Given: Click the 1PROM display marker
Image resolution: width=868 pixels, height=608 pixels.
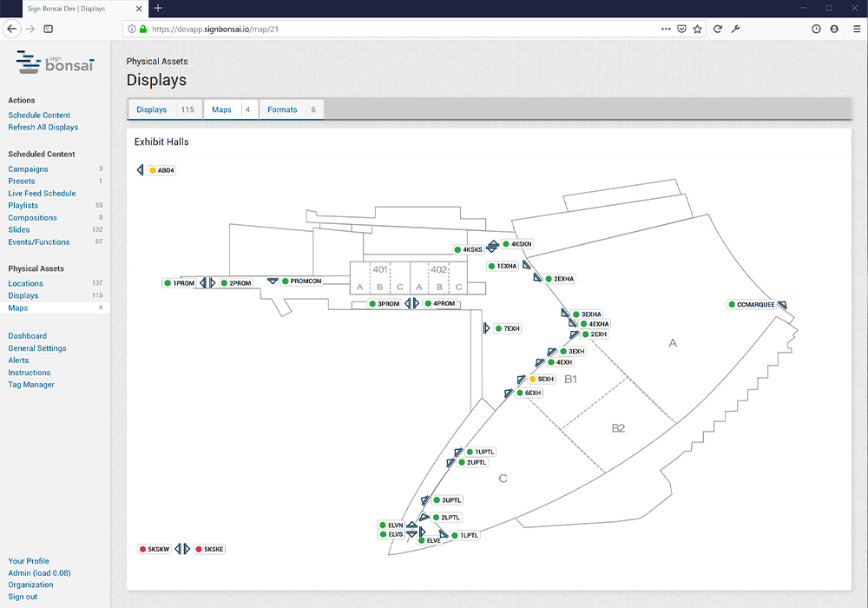Looking at the screenshot, I should coord(180,283).
